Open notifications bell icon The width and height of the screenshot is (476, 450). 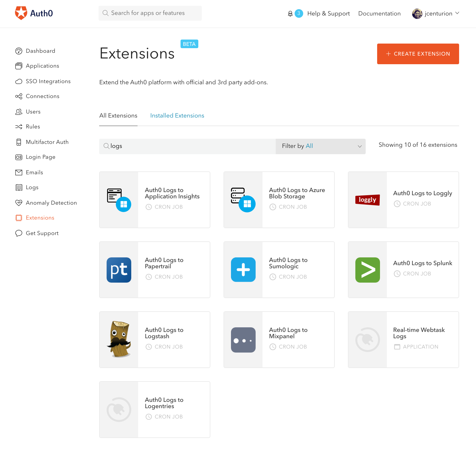290,13
